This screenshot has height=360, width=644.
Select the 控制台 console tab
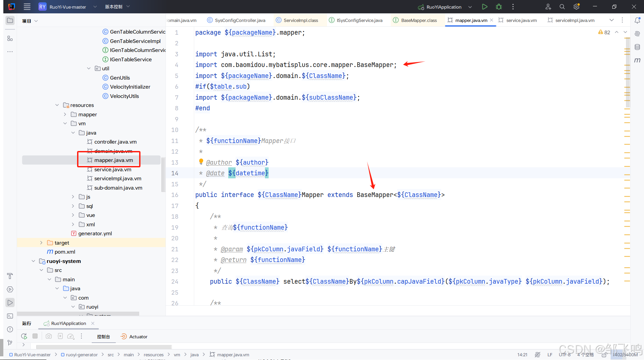click(103, 337)
